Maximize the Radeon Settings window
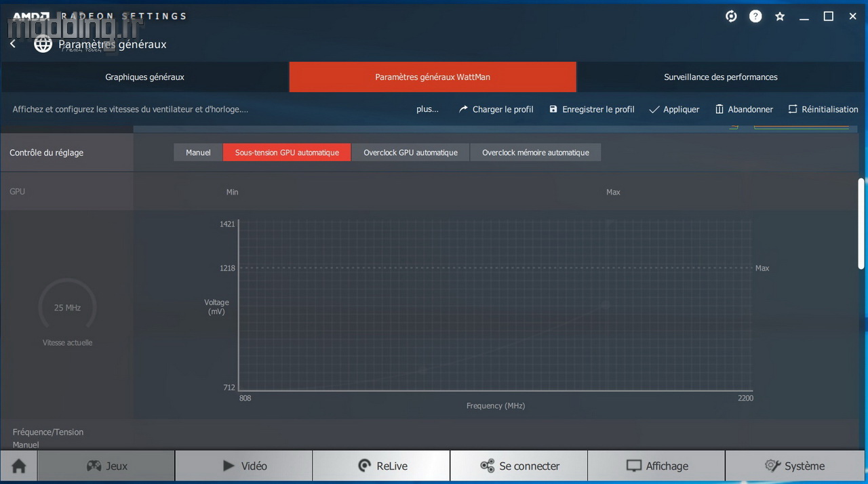868x484 pixels. point(829,16)
